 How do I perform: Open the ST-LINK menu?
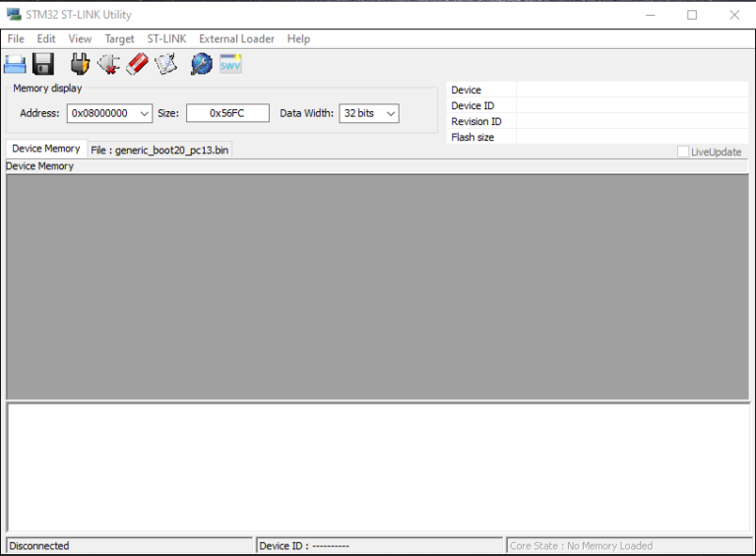(166, 39)
